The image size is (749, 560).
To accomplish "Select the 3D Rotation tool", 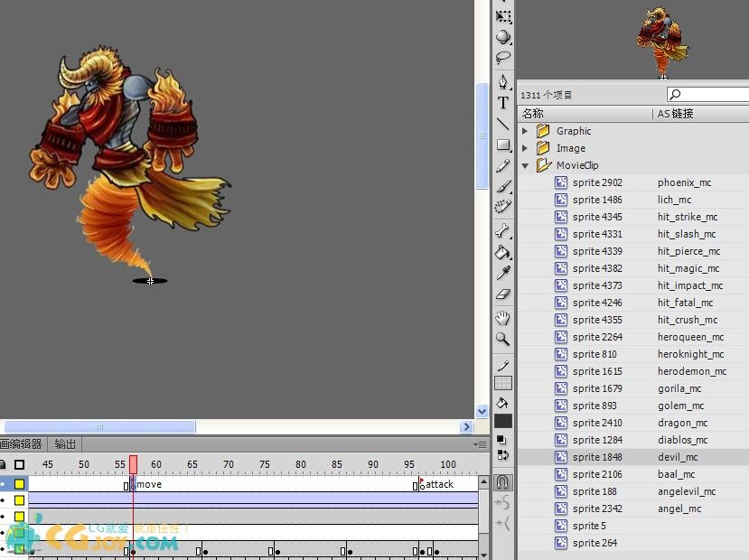I will [x=503, y=37].
